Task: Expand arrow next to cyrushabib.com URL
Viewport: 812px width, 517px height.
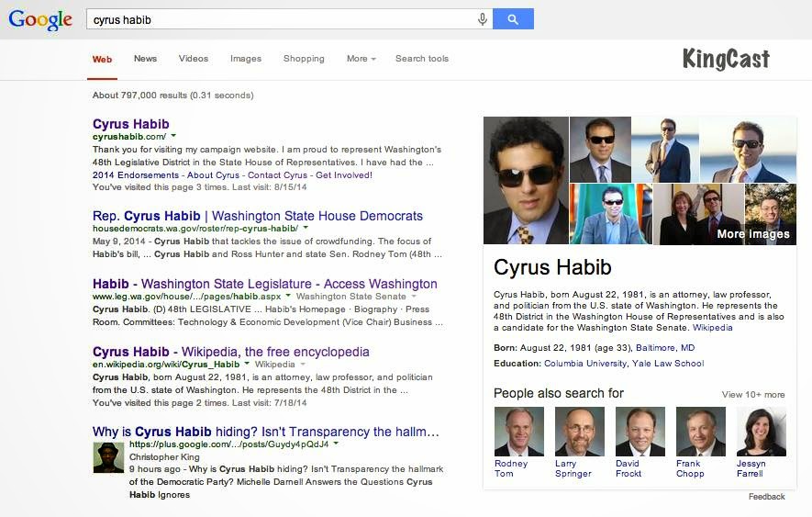Action: point(173,136)
